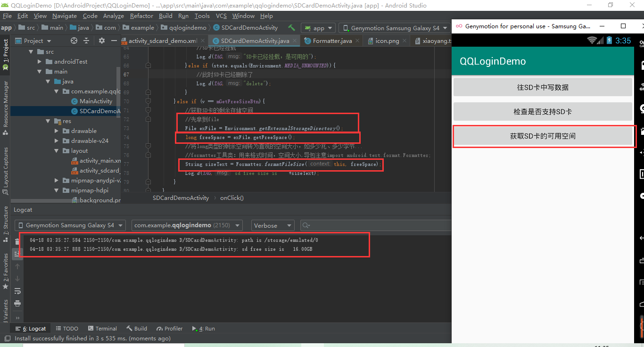Open the Build menu

pos(165,16)
